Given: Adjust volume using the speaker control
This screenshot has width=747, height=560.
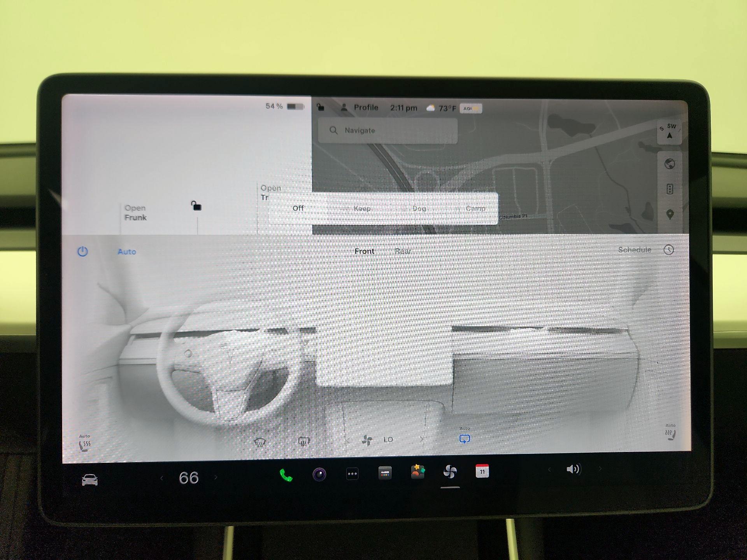Looking at the screenshot, I should pos(573,469).
